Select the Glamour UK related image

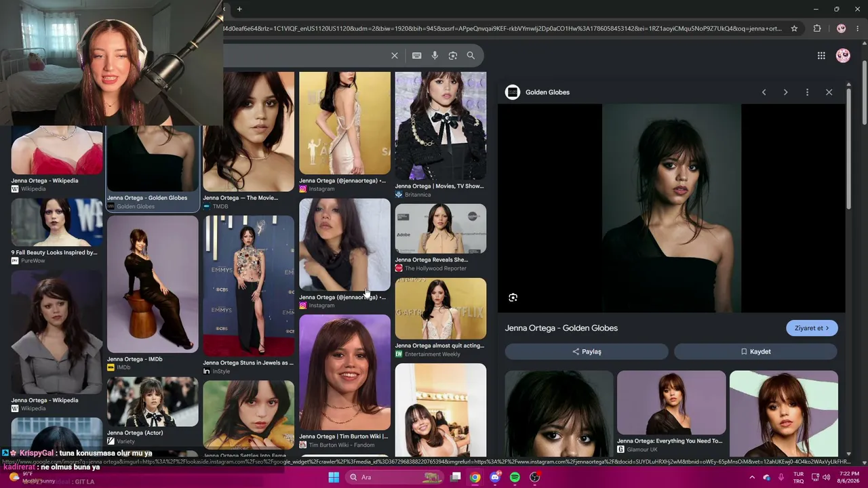pos(671,403)
